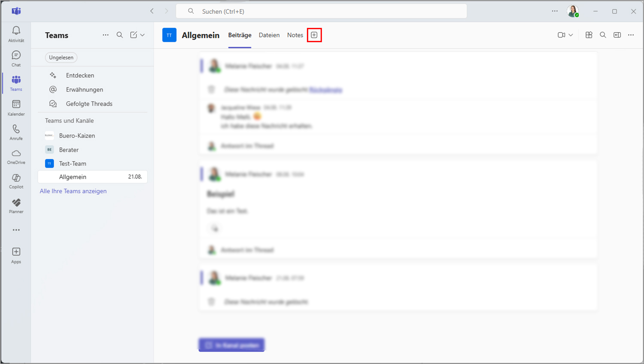Open Chat in the left rail

(x=16, y=58)
